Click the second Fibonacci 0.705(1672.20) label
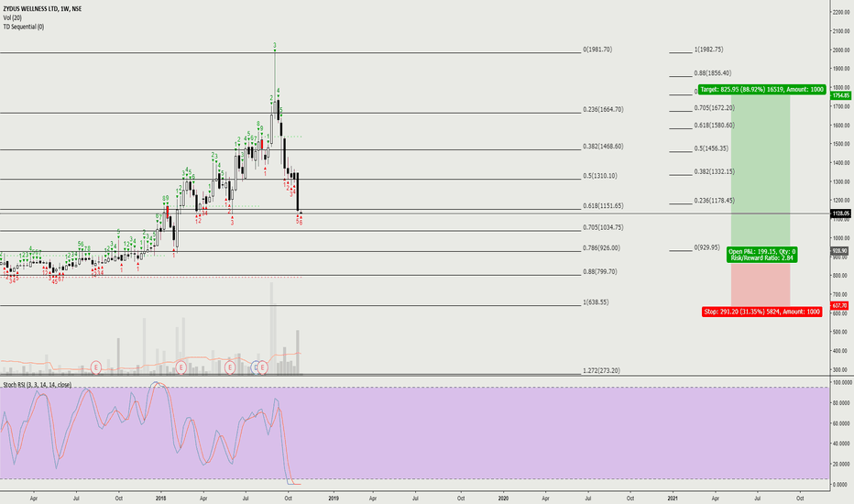The height and width of the screenshot is (504, 854). click(x=714, y=107)
